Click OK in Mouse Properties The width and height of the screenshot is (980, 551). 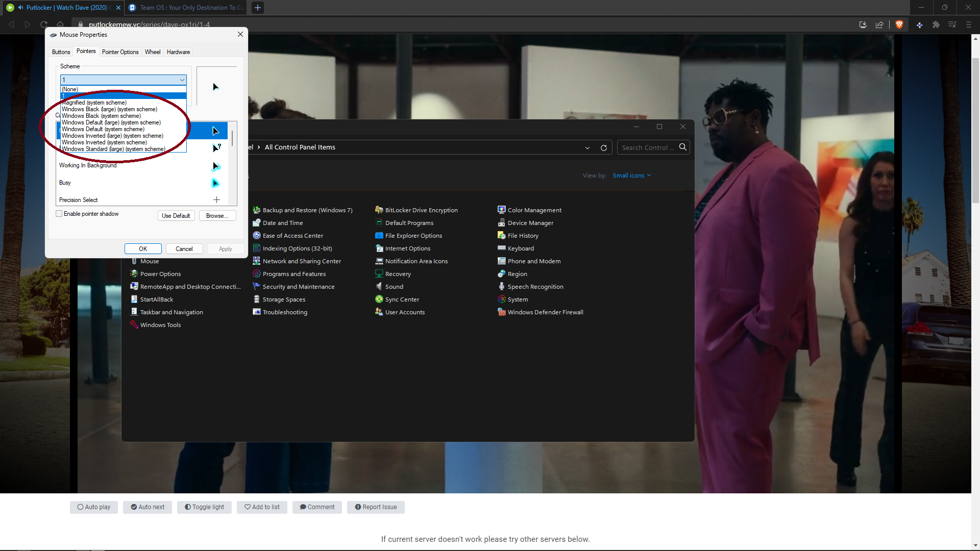[143, 249]
